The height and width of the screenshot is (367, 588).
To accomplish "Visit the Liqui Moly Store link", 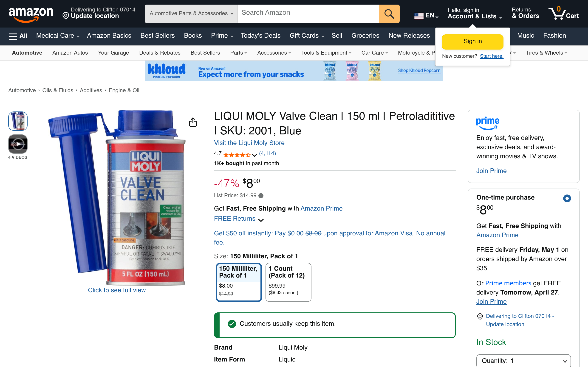I will tap(249, 143).
